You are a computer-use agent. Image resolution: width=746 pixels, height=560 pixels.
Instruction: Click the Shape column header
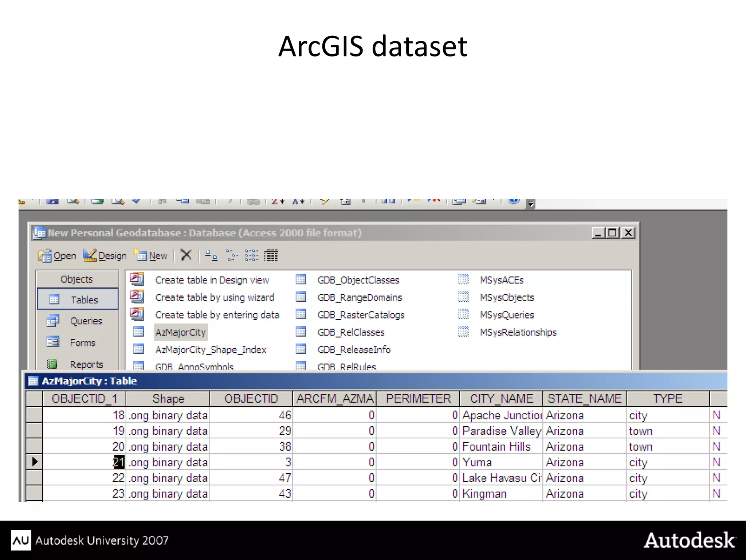click(x=168, y=399)
